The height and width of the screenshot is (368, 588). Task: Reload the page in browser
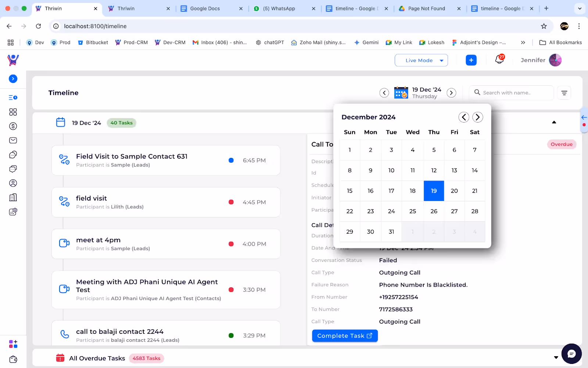(x=38, y=26)
